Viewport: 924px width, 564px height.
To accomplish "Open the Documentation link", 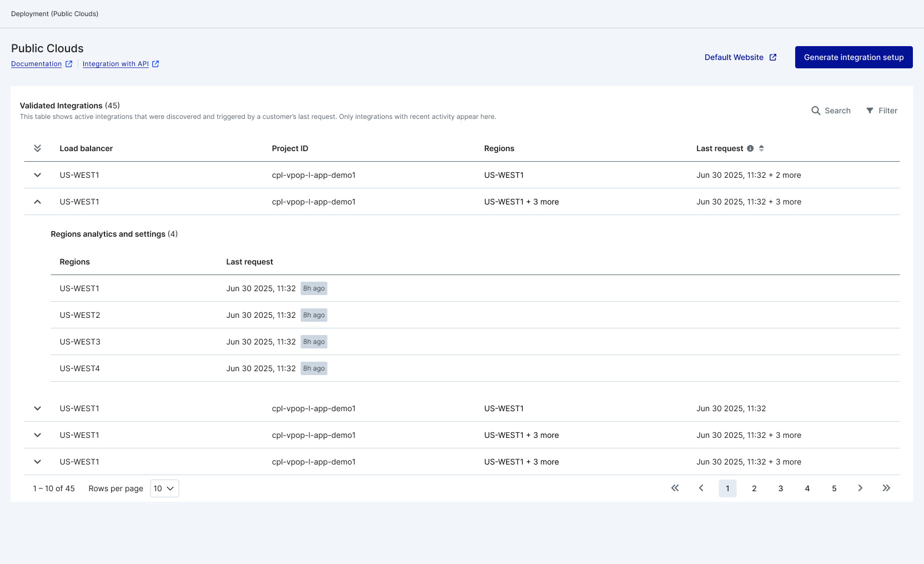I will [37, 64].
